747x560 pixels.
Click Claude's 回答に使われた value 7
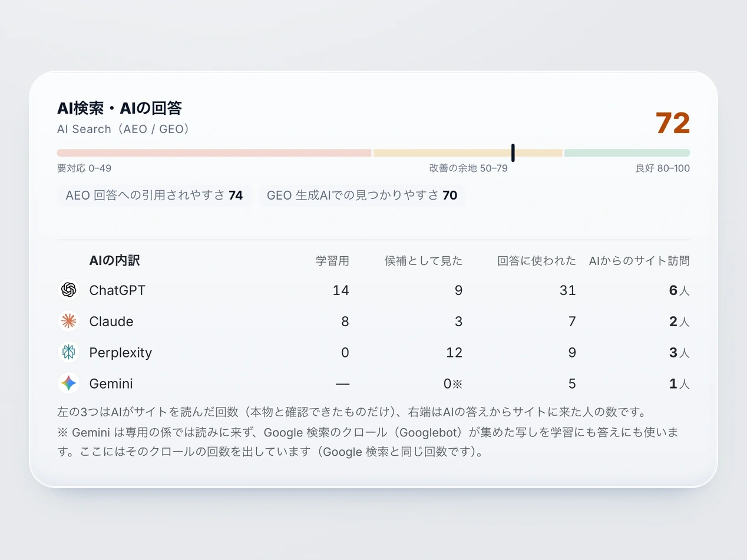[x=572, y=322]
